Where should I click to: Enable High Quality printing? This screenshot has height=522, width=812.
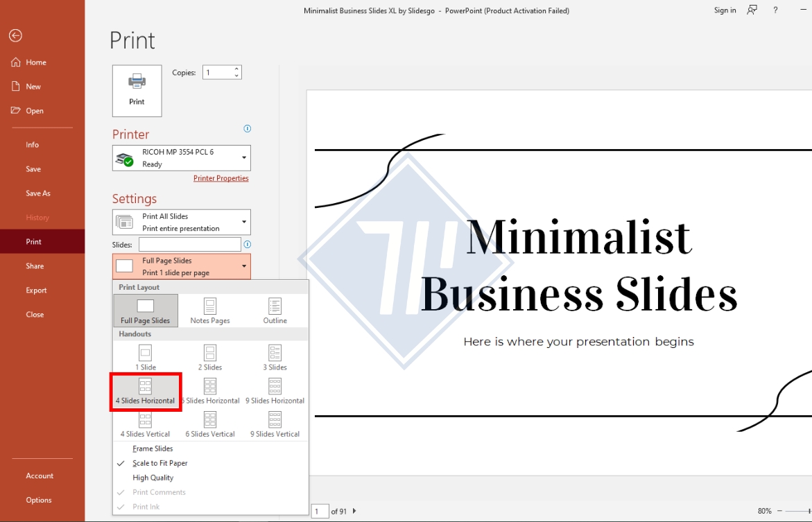[153, 478]
